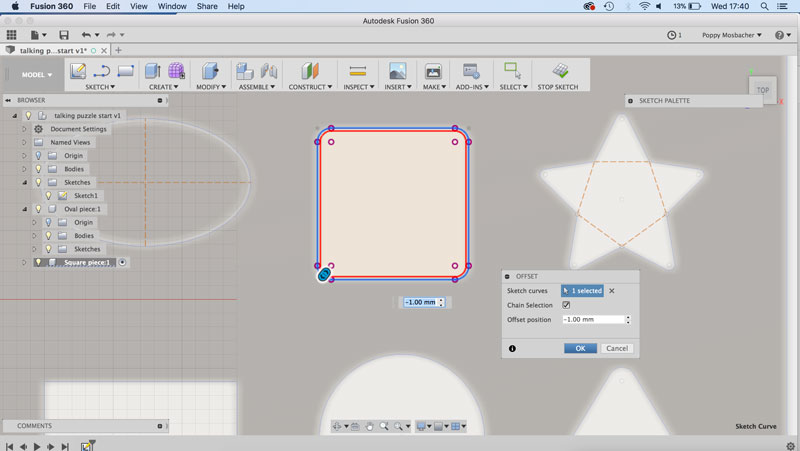
Task: Activate Square piece:1 radio button
Action: coord(122,262)
